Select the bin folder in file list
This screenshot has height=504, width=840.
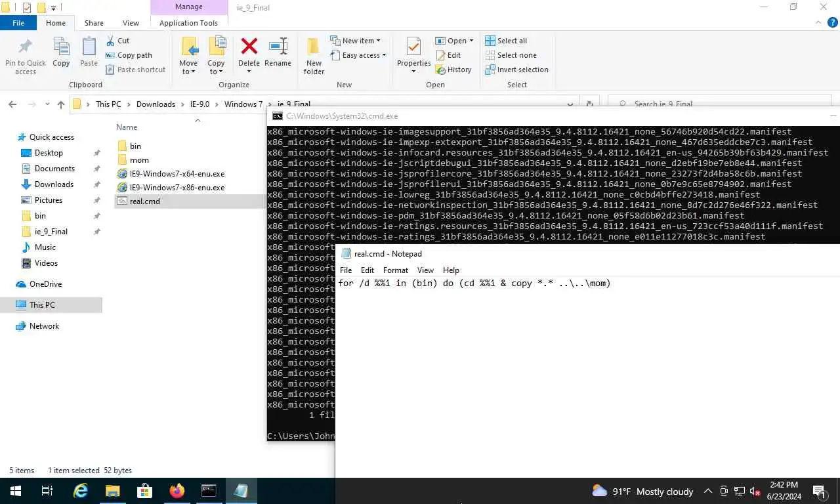[135, 146]
